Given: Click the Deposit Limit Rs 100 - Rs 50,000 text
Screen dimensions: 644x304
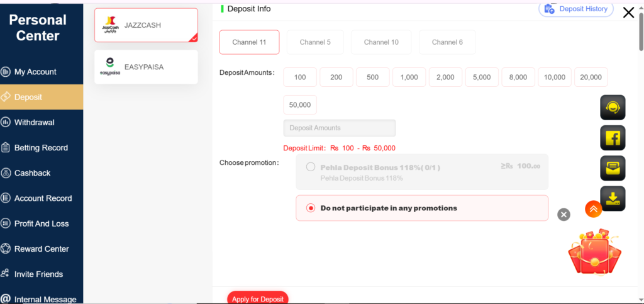Looking at the screenshot, I should click(x=339, y=149).
